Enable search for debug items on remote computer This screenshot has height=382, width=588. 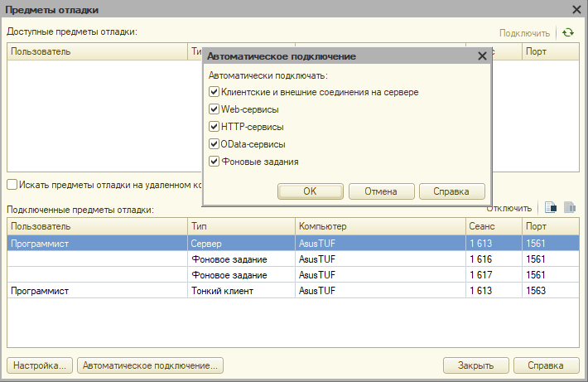pyautogui.click(x=12, y=184)
